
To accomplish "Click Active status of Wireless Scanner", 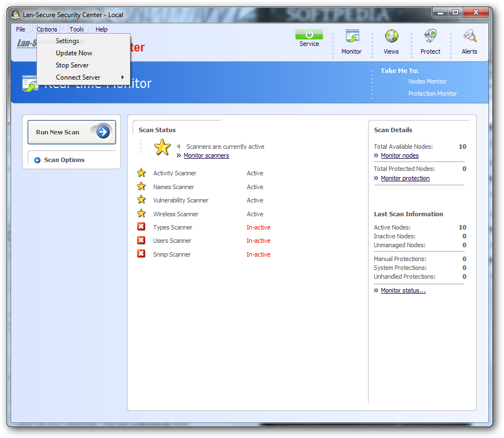I will point(255,214).
